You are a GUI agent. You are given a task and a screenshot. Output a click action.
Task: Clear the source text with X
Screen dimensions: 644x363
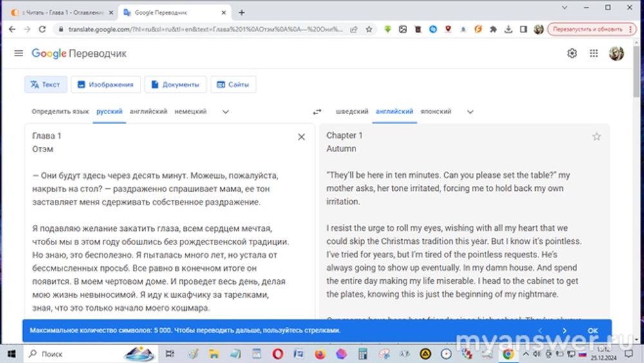301,137
